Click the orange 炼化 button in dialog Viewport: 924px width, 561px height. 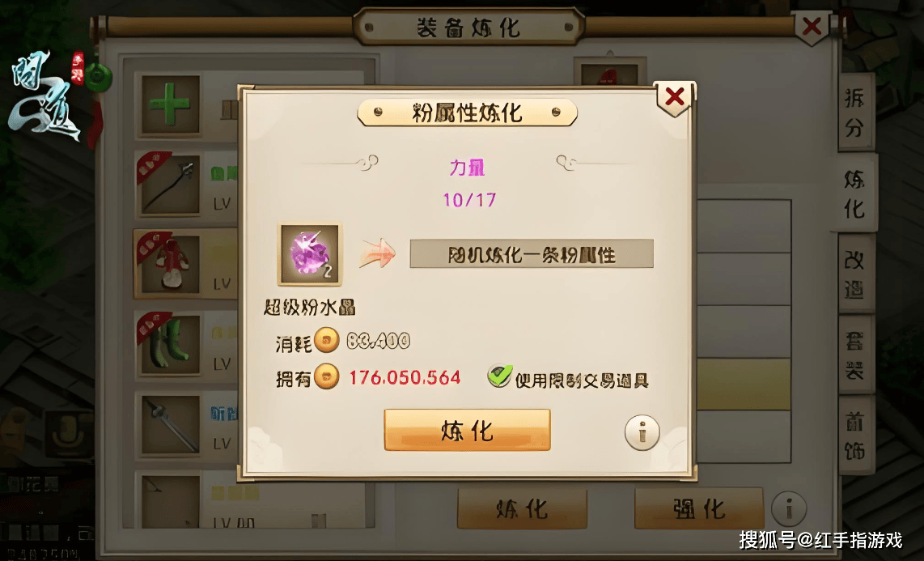pos(468,430)
